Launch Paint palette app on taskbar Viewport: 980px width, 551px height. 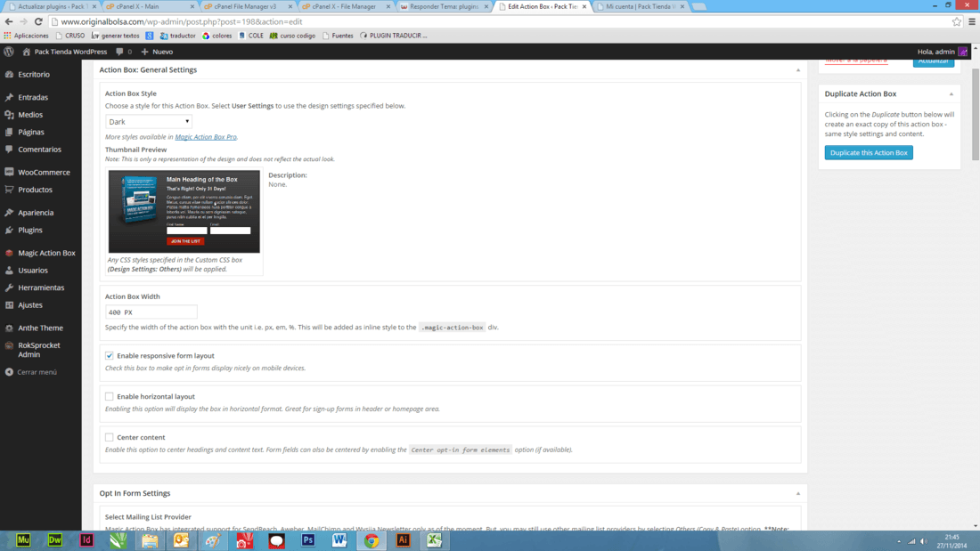pyautogui.click(x=213, y=539)
